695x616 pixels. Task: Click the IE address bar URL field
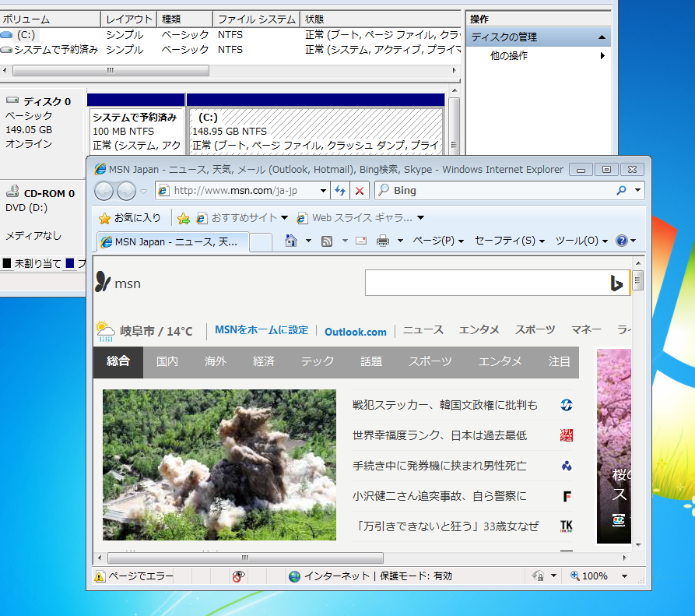click(244, 191)
